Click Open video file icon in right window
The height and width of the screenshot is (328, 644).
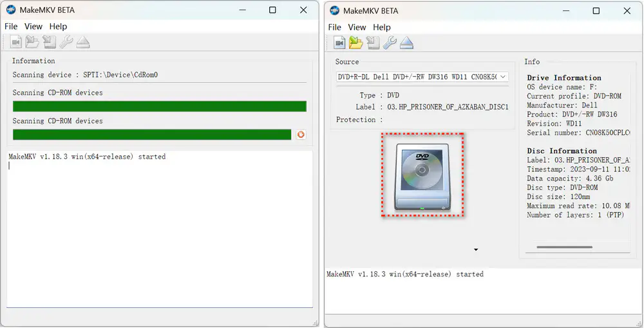339,43
